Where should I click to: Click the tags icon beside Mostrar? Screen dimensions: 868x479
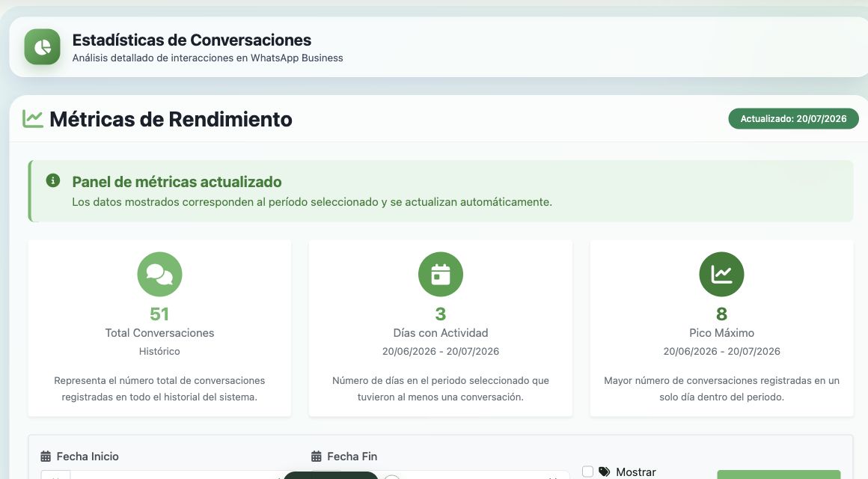[605, 472]
